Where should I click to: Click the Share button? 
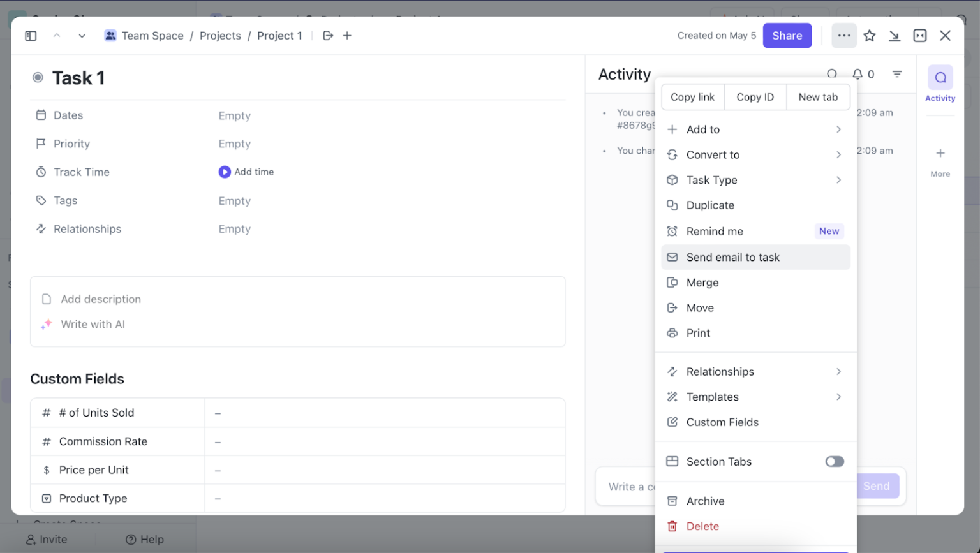point(787,36)
